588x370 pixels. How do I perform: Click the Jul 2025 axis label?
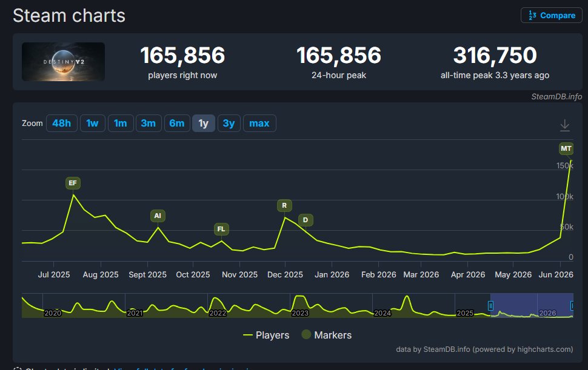(53, 274)
